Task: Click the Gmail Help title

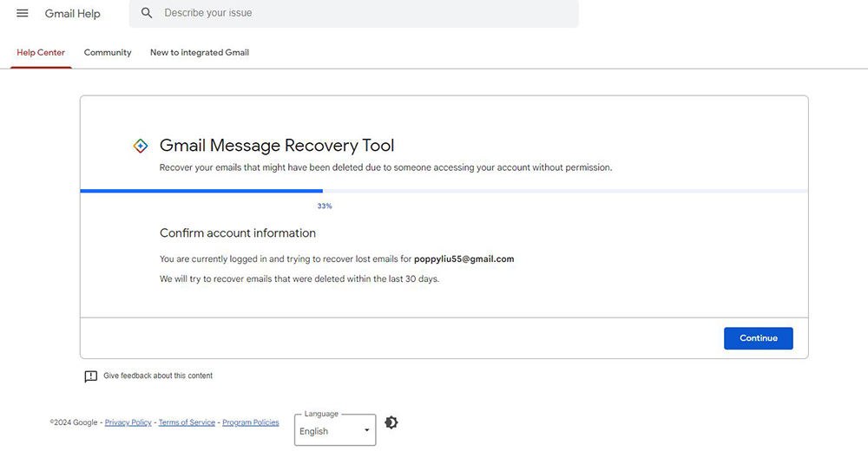Action: [73, 14]
